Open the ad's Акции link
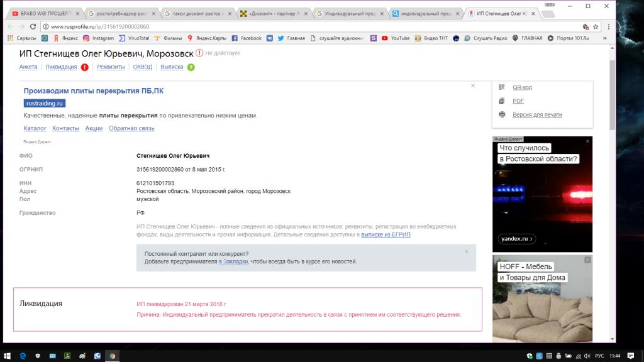Viewport: 644px width, 362px height. pyautogui.click(x=94, y=128)
